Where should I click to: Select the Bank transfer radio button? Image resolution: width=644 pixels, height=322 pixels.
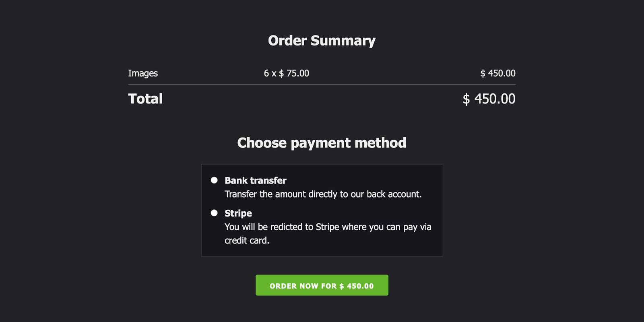[214, 180]
